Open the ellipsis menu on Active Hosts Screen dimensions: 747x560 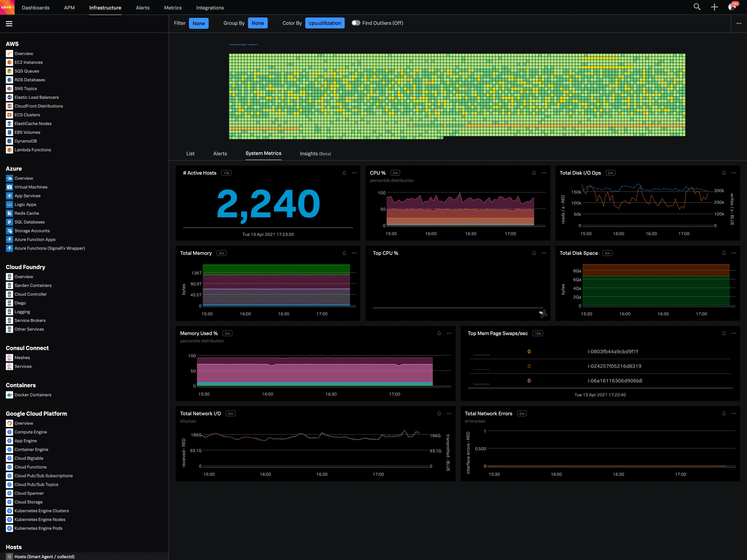pyautogui.click(x=354, y=173)
